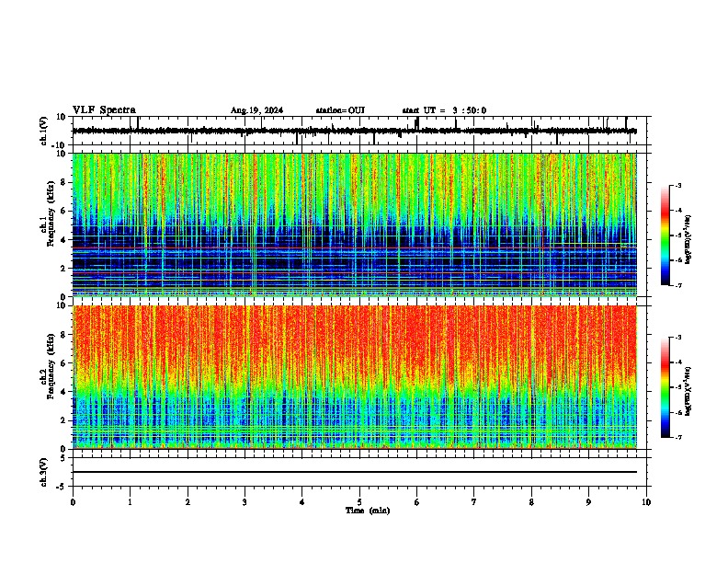Click the -7 tick on ch.1 color bar
728x563 pixels.
pyautogui.click(x=678, y=285)
